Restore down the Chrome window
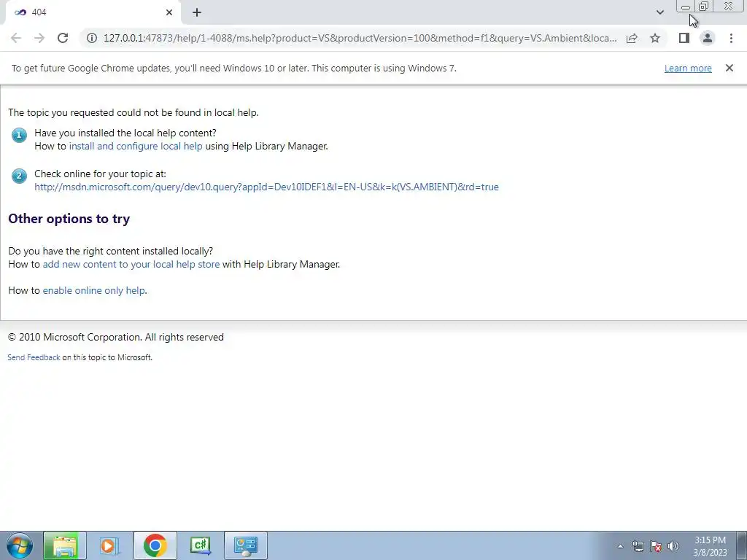Screen dimensions: 747x560 (x=703, y=6)
